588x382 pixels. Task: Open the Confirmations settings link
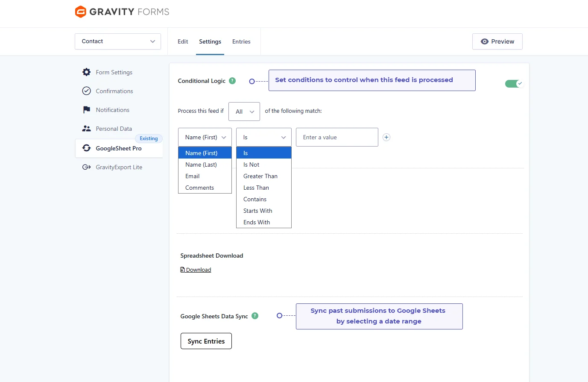[114, 91]
